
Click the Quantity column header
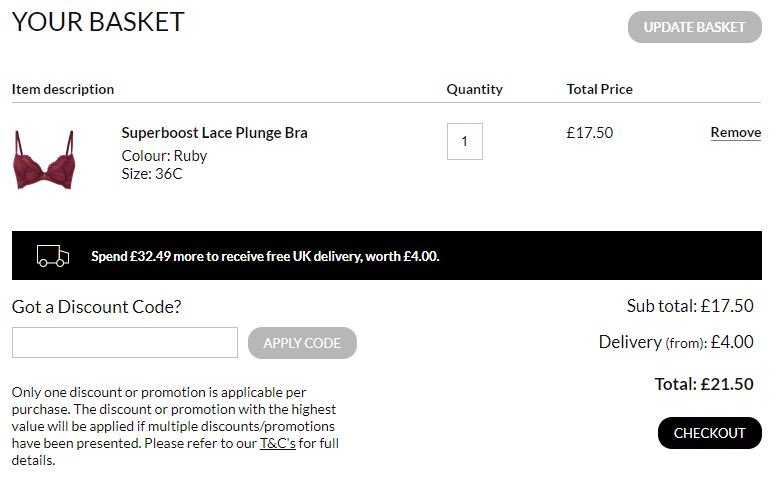[x=474, y=89]
